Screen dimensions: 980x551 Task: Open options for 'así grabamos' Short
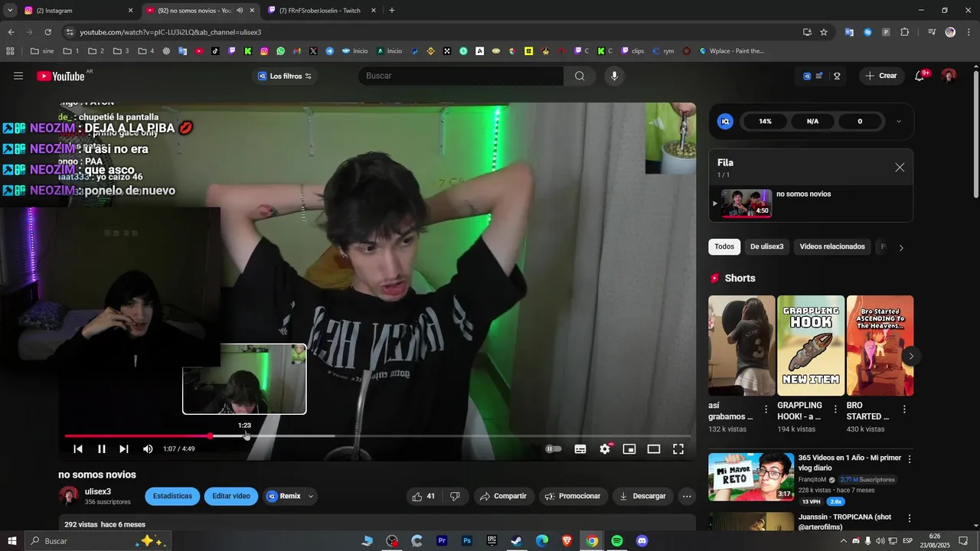click(x=766, y=409)
